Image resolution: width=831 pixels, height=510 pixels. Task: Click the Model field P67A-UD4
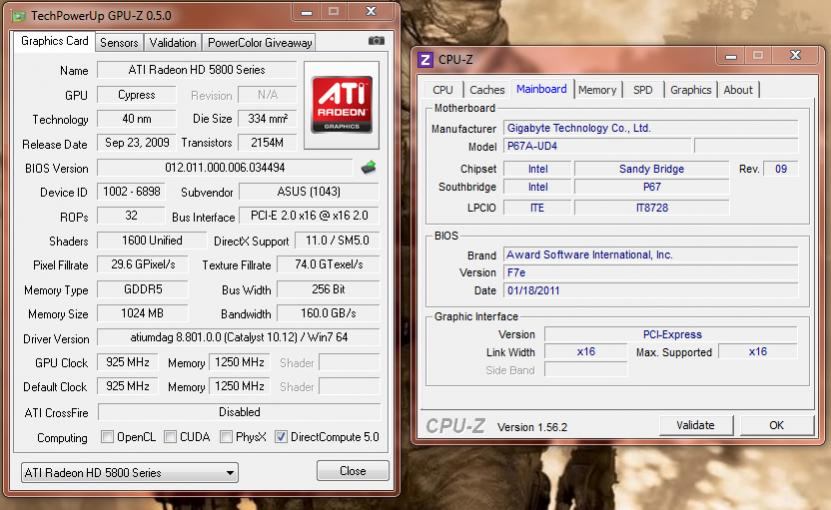coord(597,146)
